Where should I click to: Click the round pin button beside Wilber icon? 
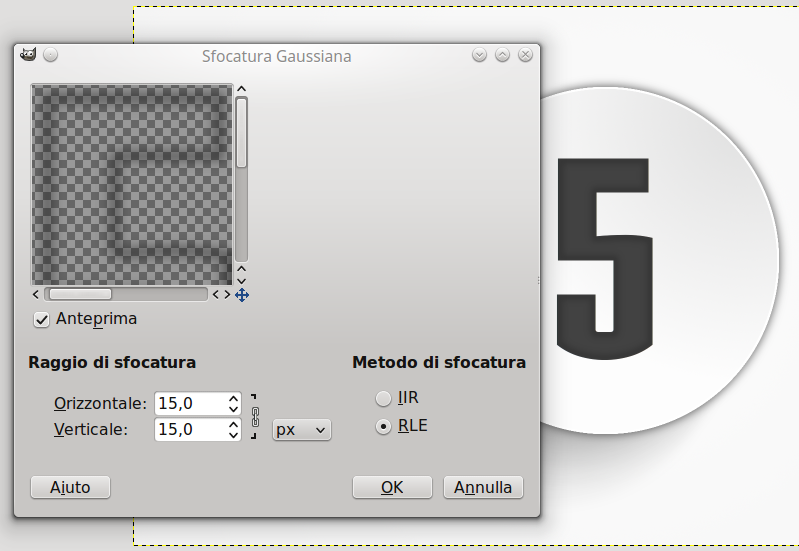pyautogui.click(x=50, y=55)
